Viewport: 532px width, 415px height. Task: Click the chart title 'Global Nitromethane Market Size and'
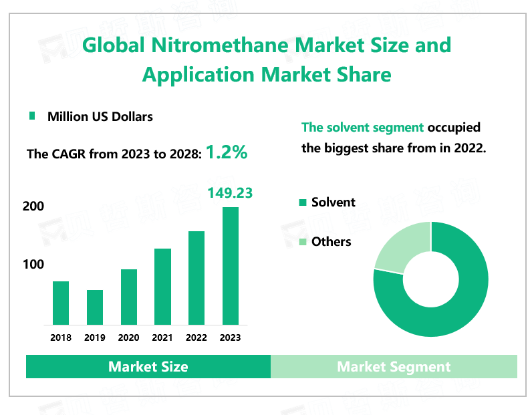267,45
